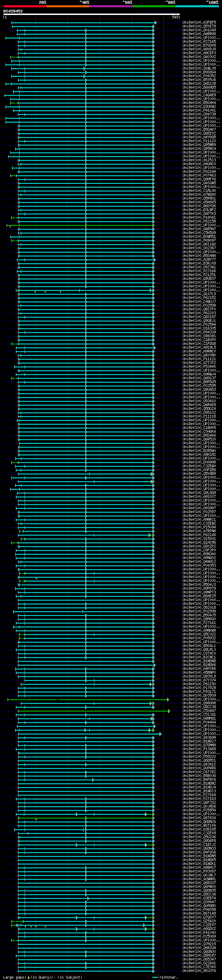Select label UniRef100_C1ML90
Viewport: 222px width, 980px height.
[x=199, y=191]
